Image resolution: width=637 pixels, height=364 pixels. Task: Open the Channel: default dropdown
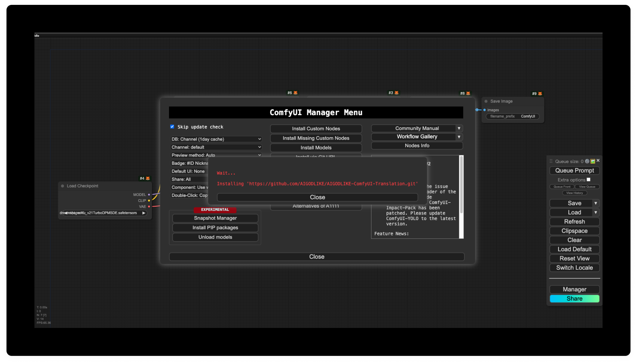(x=216, y=147)
